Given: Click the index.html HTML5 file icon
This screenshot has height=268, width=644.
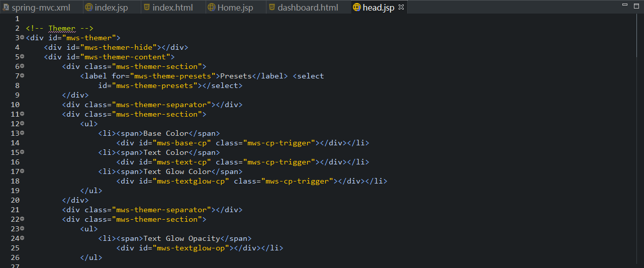Looking at the screenshot, I should click(147, 8).
